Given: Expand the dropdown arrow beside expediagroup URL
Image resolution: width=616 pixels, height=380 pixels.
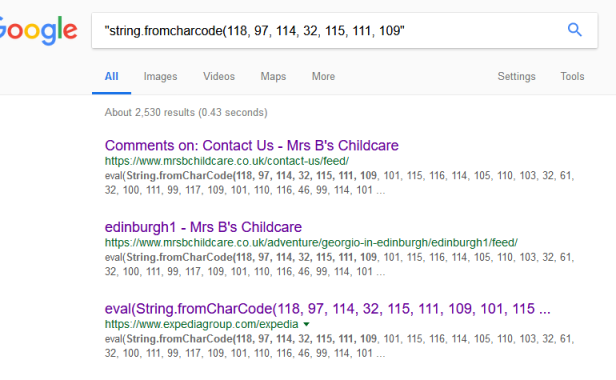Looking at the screenshot, I should 306,325.
